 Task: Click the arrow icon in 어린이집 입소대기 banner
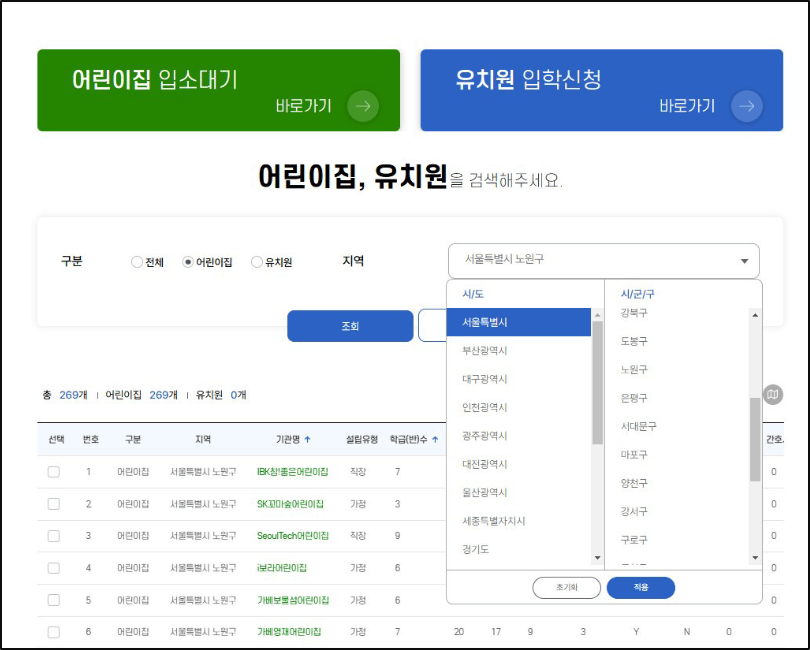362,106
